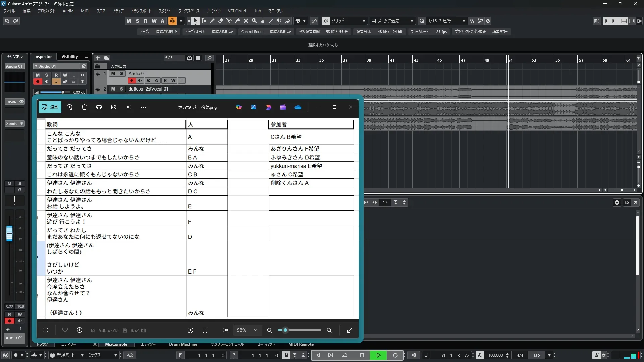Solo the dattesa_2stVocal-01 track
The width and height of the screenshot is (644, 362).
point(121,89)
